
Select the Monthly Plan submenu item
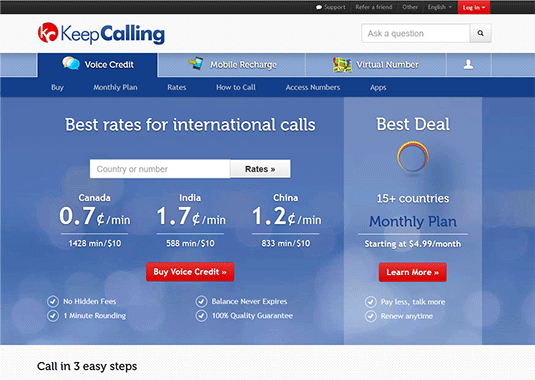pyautogui.click(x=115, y=87)
